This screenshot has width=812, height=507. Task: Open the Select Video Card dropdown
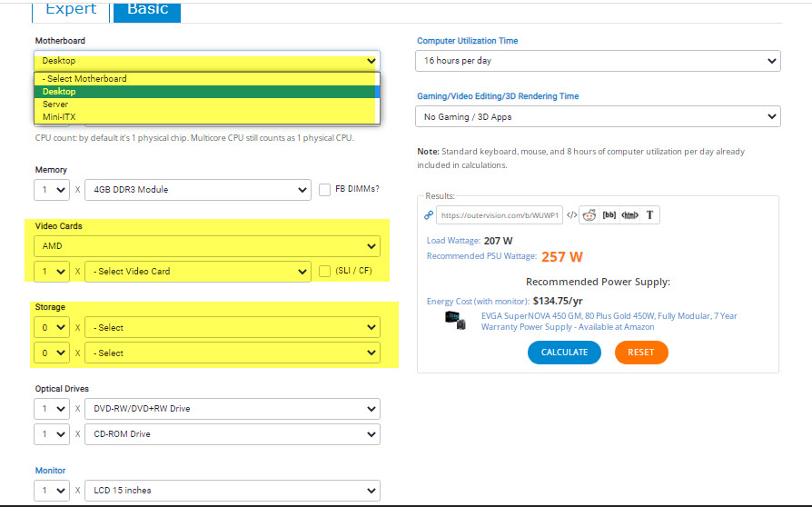pyautogui.click(x=198, y=272)
